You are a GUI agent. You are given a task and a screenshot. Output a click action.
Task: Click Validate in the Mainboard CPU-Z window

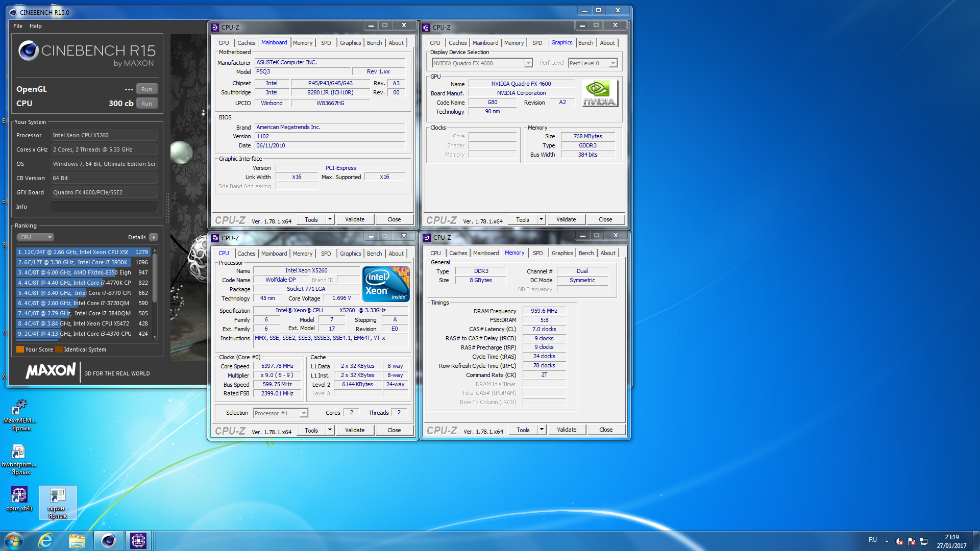tap(355, 219)
